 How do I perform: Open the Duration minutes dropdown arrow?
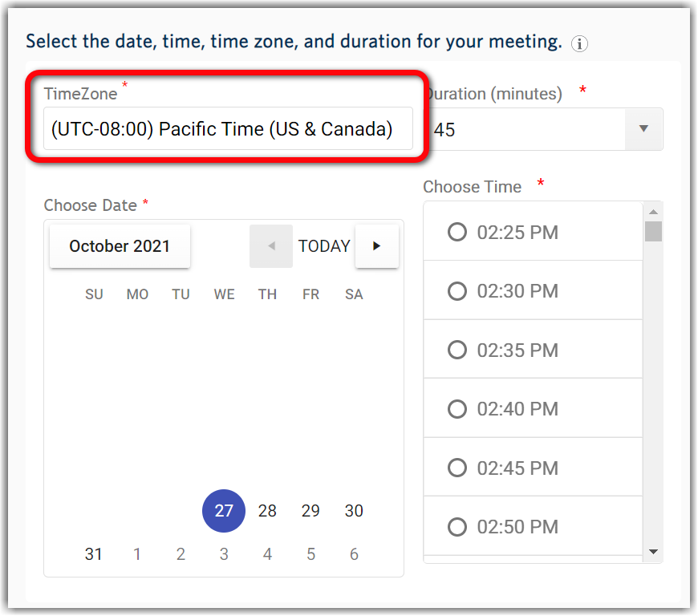tap(643, 129)
